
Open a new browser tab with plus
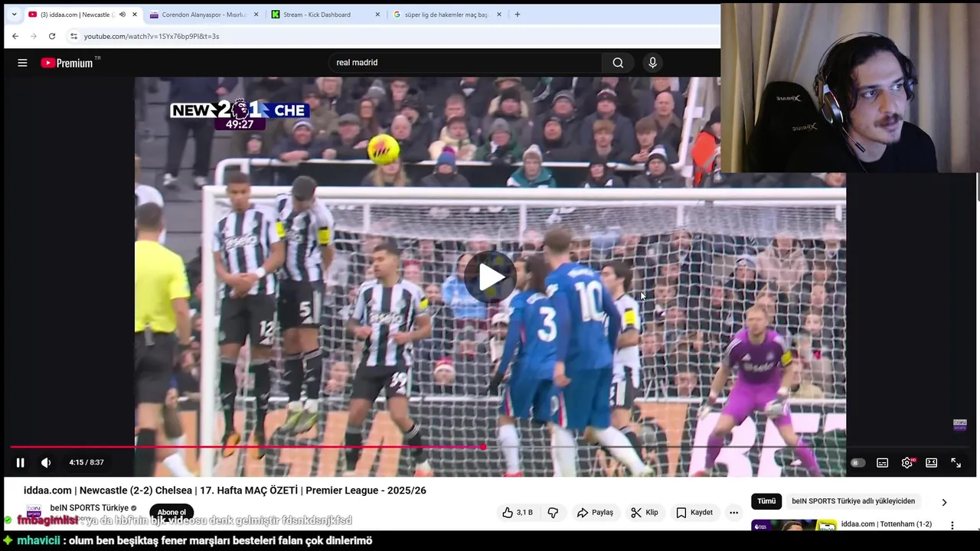[x=518, y=15]
